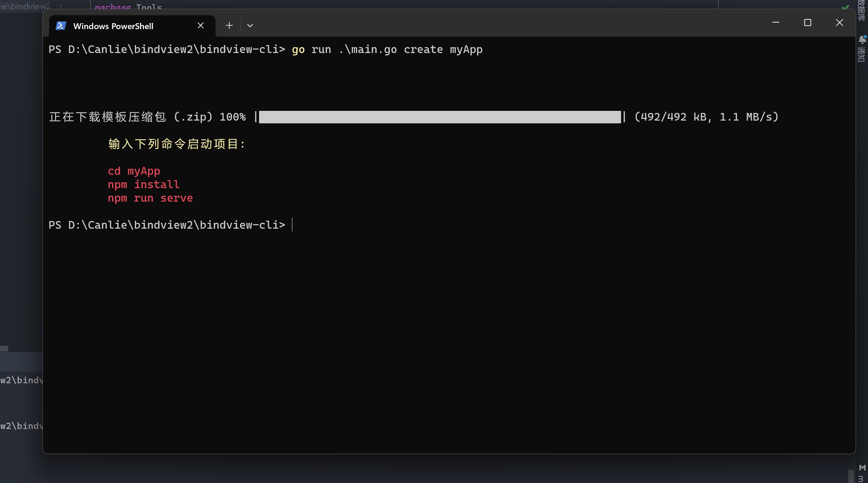Click the notification bell icon on the right edge
The image size is (868, 483).
tap(863, 39)
